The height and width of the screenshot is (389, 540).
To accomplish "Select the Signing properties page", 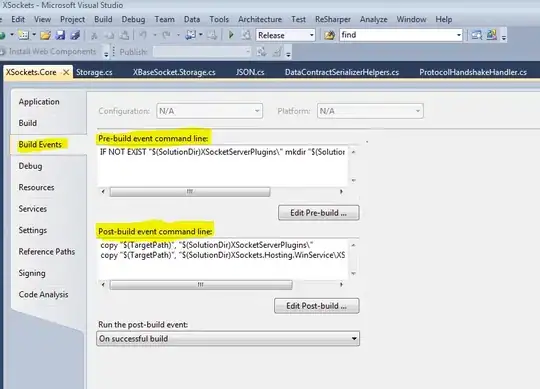I will [x=32, y=273].
